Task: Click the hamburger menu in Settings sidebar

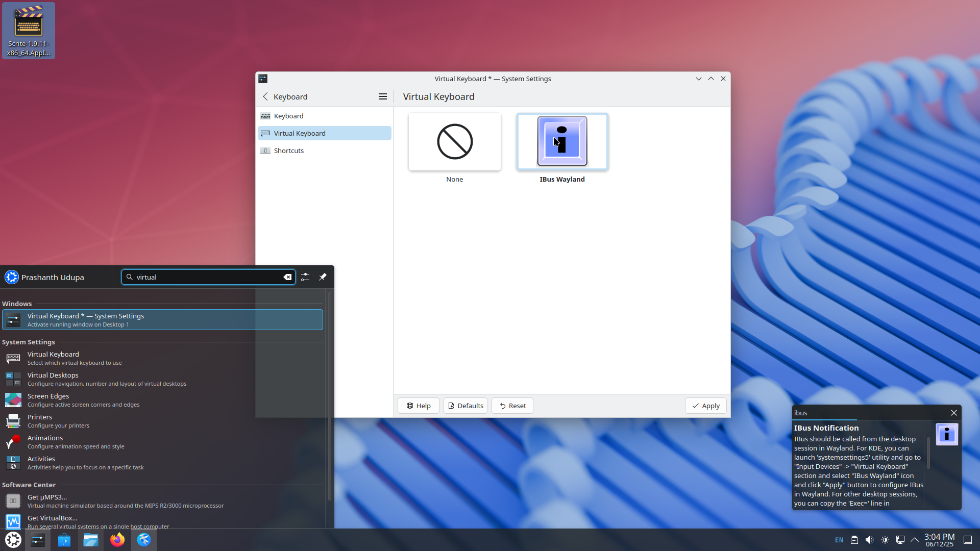Action: (382, 97)
